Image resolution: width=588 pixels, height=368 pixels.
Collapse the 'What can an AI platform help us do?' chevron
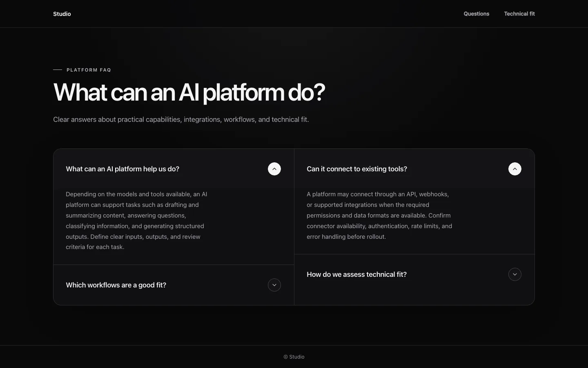point(274,169)
